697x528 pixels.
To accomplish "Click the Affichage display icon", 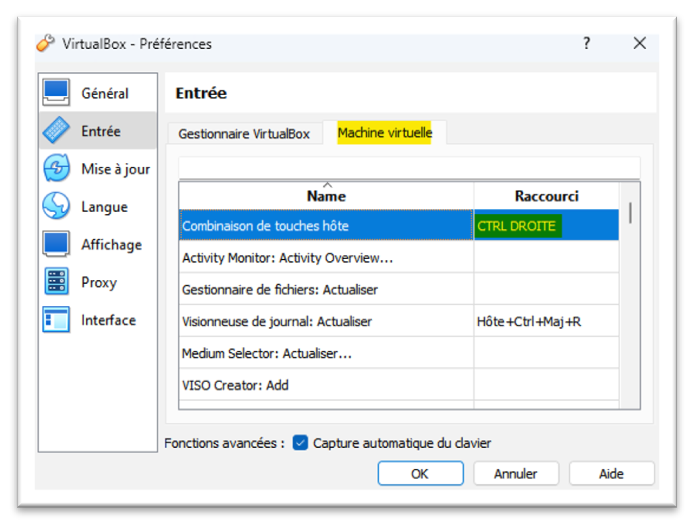I will (x=56, y=244).
